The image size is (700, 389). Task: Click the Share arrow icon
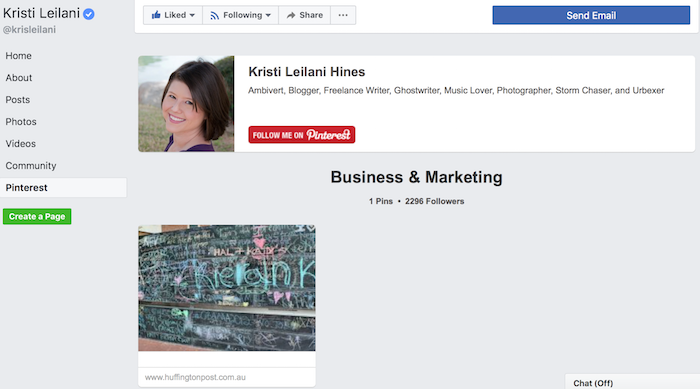291,15
